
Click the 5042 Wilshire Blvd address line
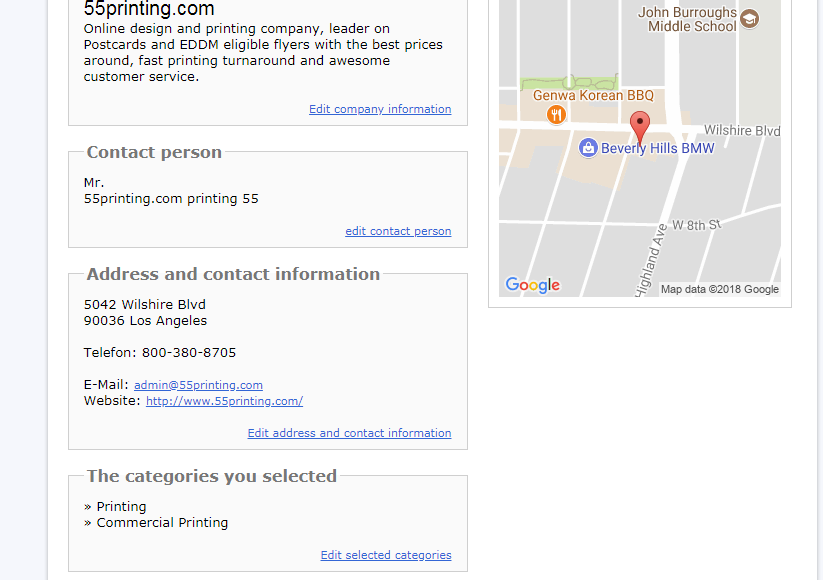(145, 304)
